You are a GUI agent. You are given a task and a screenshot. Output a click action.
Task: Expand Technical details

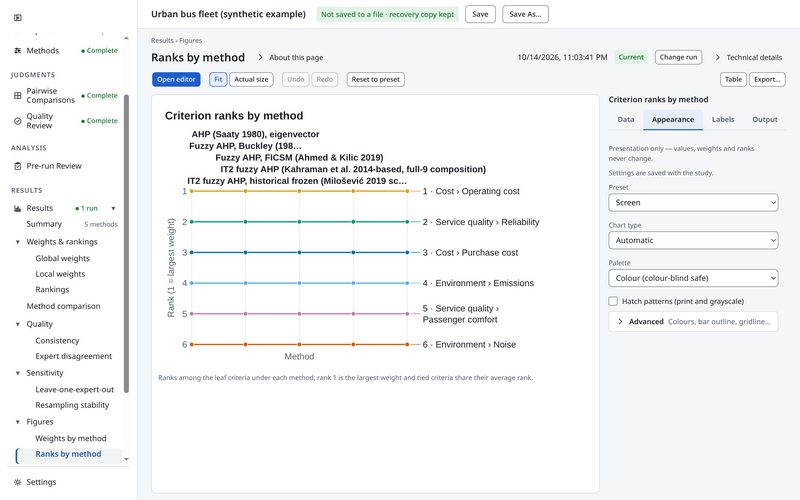748,58
